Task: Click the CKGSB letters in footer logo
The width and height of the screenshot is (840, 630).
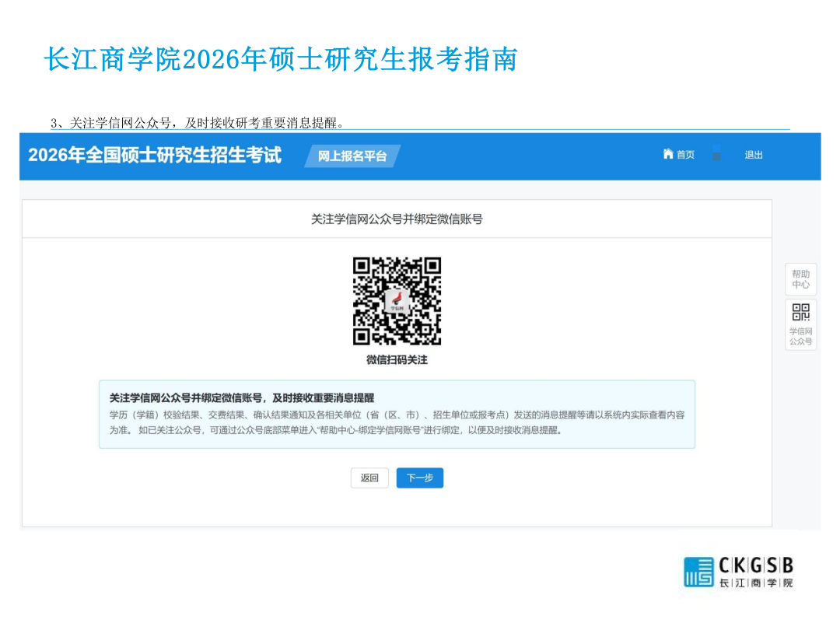Action: coord(756,565)
